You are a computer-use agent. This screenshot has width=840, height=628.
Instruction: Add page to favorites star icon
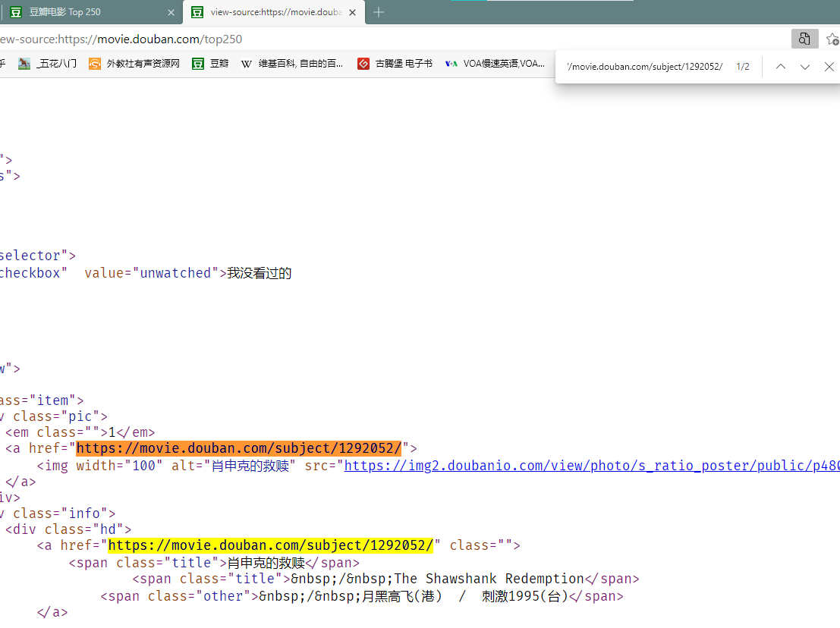(x=832, y=39)
